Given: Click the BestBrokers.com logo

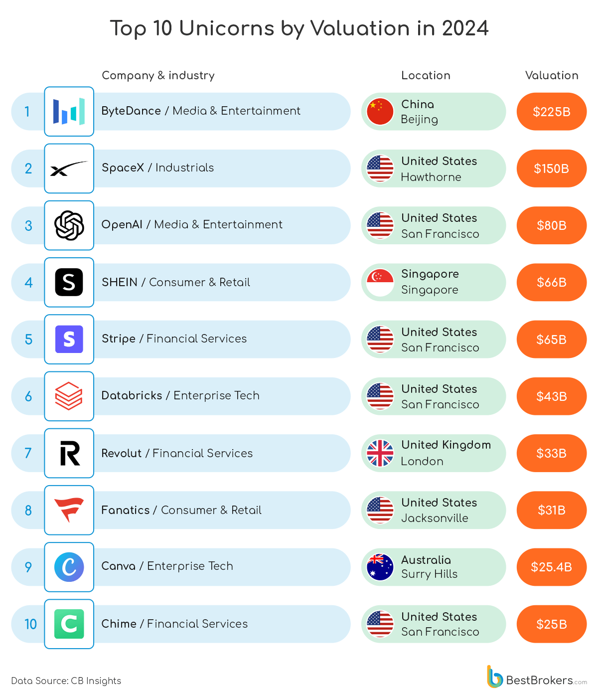Looking at the screenshot, I should tap(537, 677).
